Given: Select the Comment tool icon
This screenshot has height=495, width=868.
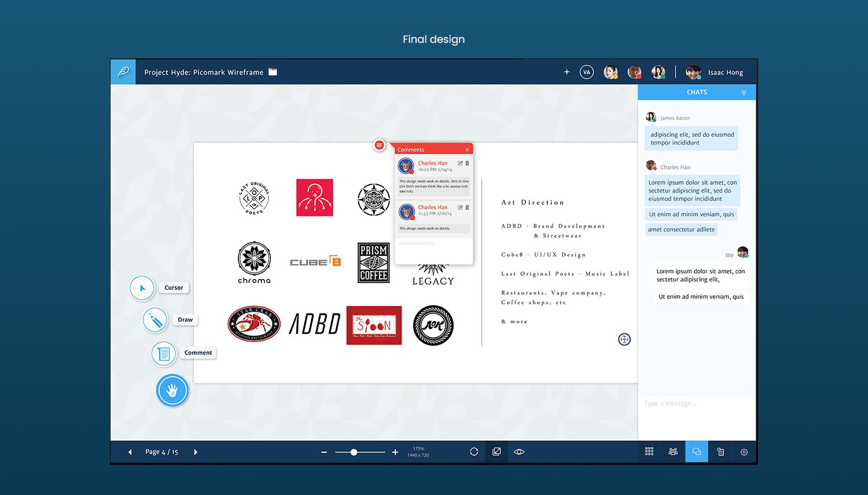Looking at the screenshot, I should click(164, 353).
